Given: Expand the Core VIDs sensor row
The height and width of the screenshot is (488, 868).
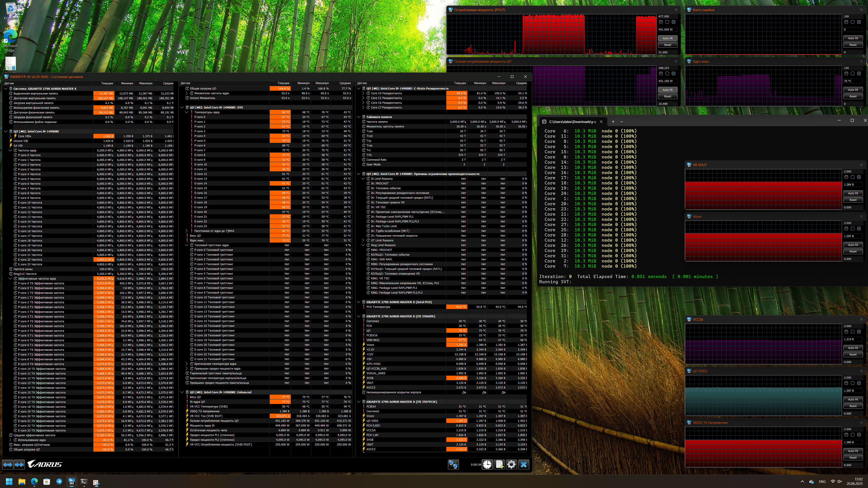Looking at the screenshot, I should point(10,136).
